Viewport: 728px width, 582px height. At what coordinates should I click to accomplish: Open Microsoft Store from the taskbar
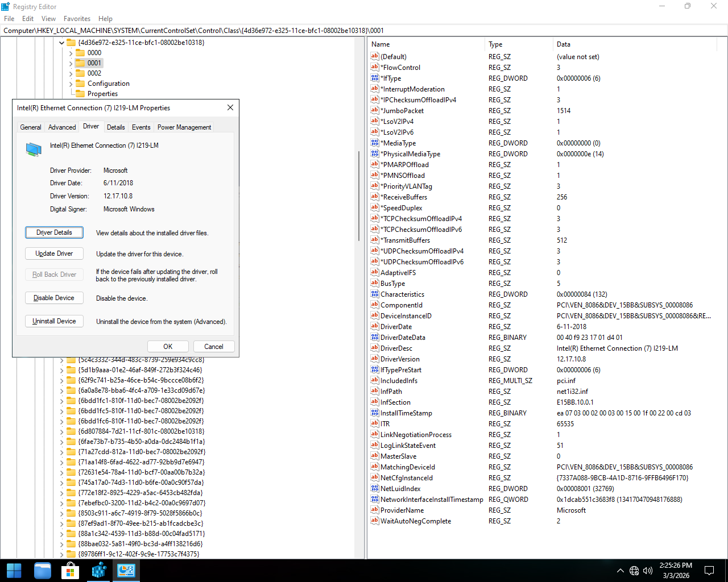pos(70,571)
